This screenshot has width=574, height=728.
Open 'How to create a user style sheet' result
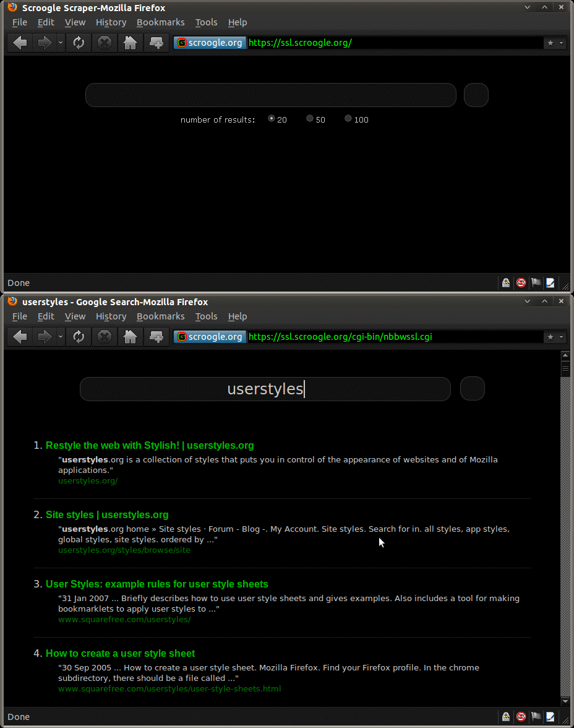click(120, 653)
